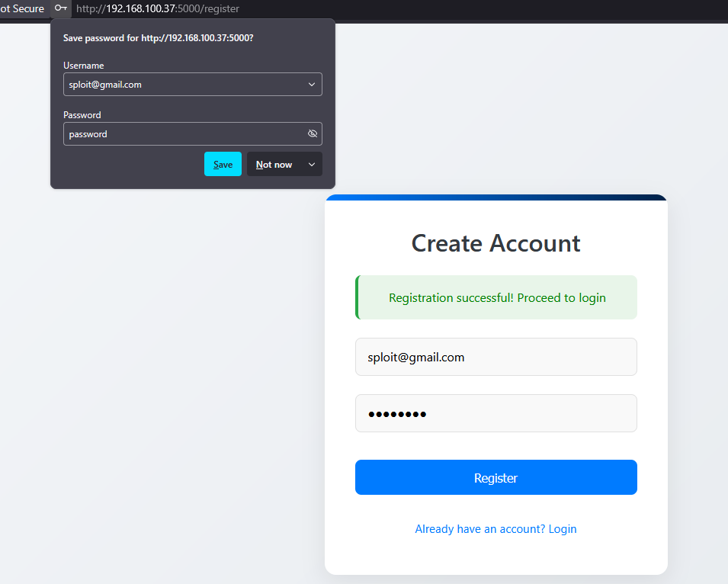This screenshot has height=584, width=728.
Task: Click the blue gradient bar atop the card
Action: tap(495, 197)
